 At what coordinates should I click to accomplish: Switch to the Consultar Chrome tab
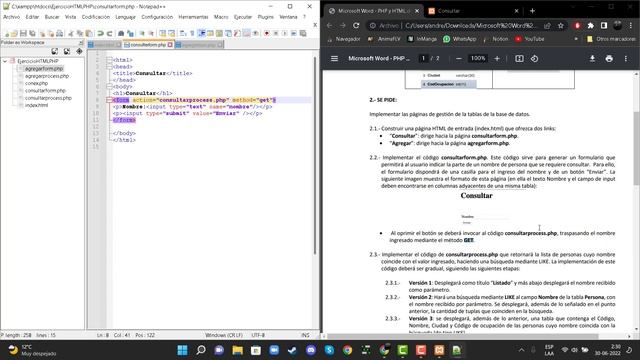click(473, 11)
